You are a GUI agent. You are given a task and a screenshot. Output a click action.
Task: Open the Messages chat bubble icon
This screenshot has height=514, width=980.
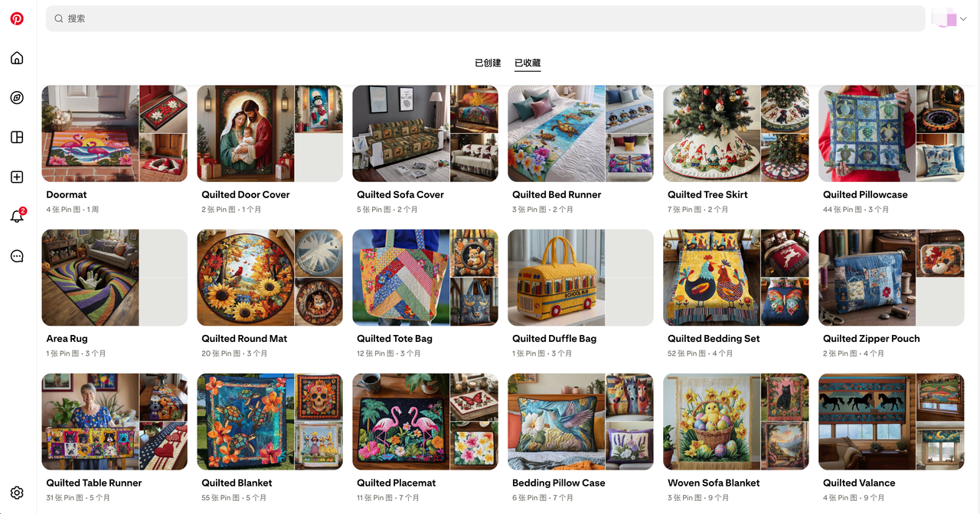coord(17,256)
